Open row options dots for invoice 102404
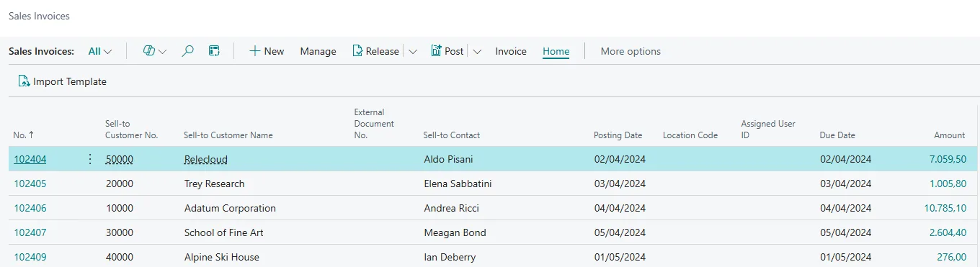Screen dimensions: 980x267 coord(90,159)
